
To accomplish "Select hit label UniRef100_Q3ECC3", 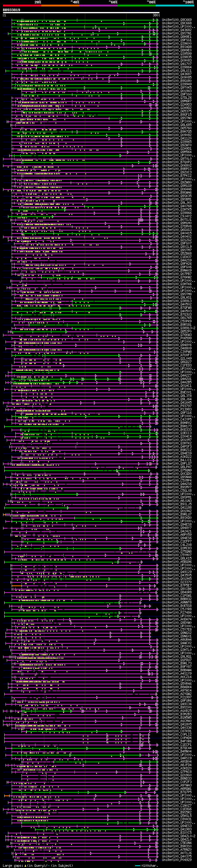I will (x=177, y=433).
